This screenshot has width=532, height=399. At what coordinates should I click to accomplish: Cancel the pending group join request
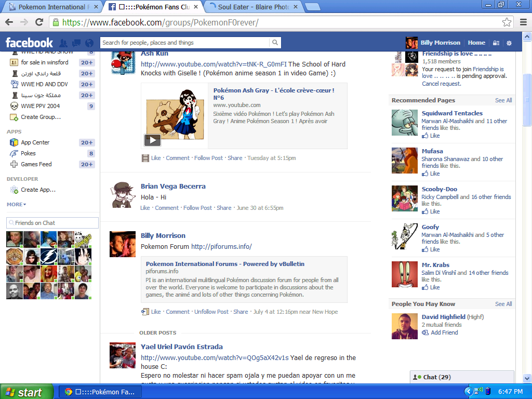pos(442,84)
